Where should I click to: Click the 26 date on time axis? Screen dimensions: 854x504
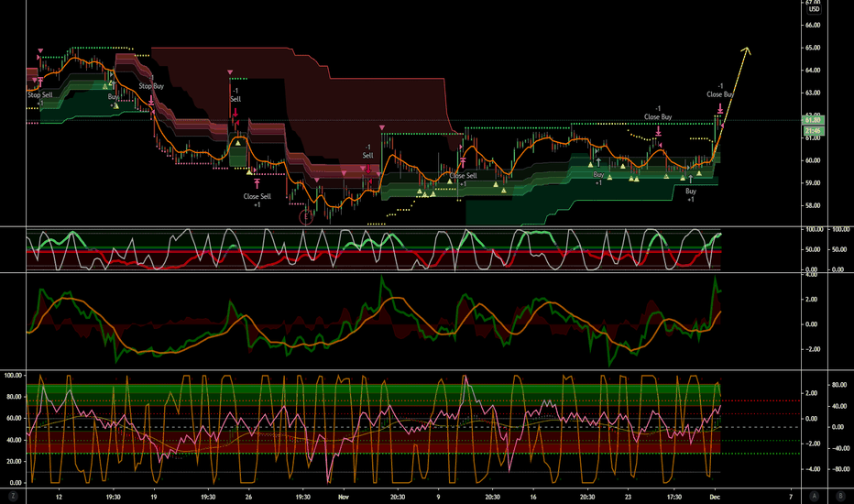click(x=248, y=497)
